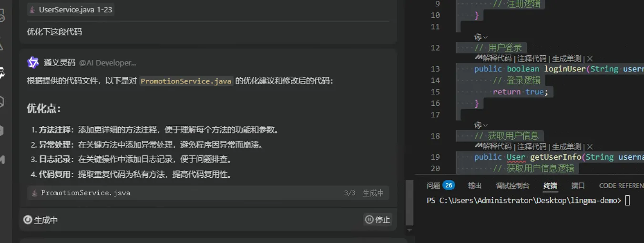Open the 调试控制台 tab
Screen dimensions: 644x243
click(512, 185)
